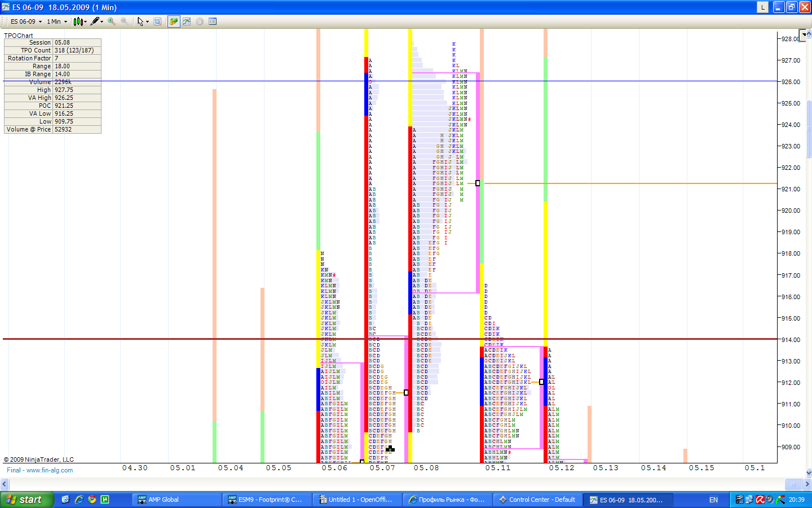
Task: Expand the cursor type dropdown arrow
Action: pyautogui.click(x=148, y=21)
